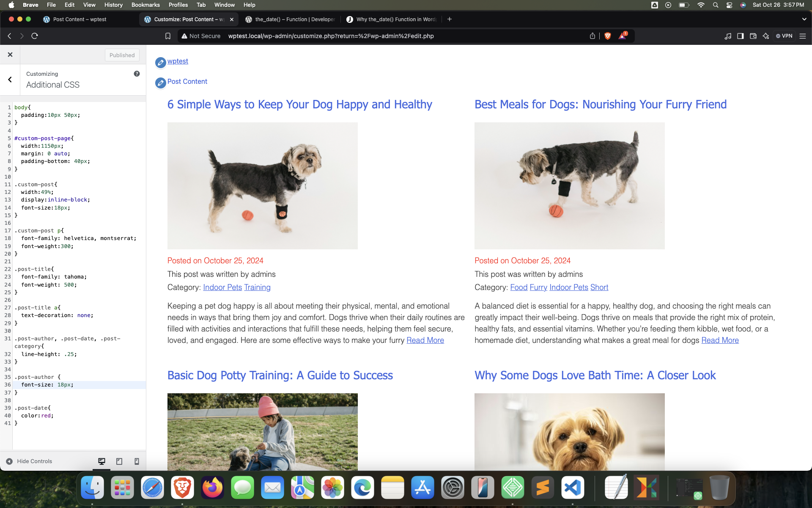Open the wptest site title link
The height and width of the screenshot is (508, 812).
tap(178, 61)
